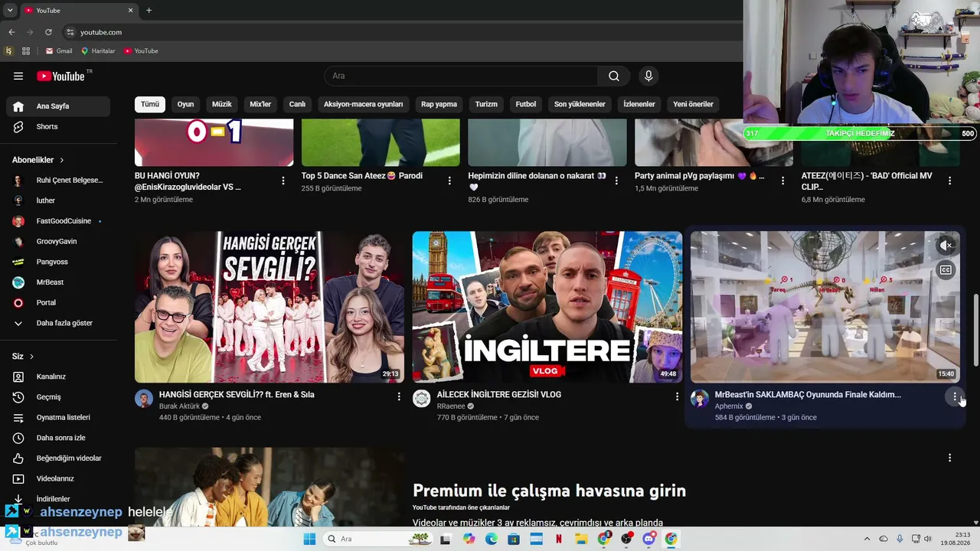Open the Windows Start menu
This screenshot has width=980, height=551.
coord(309,539)
